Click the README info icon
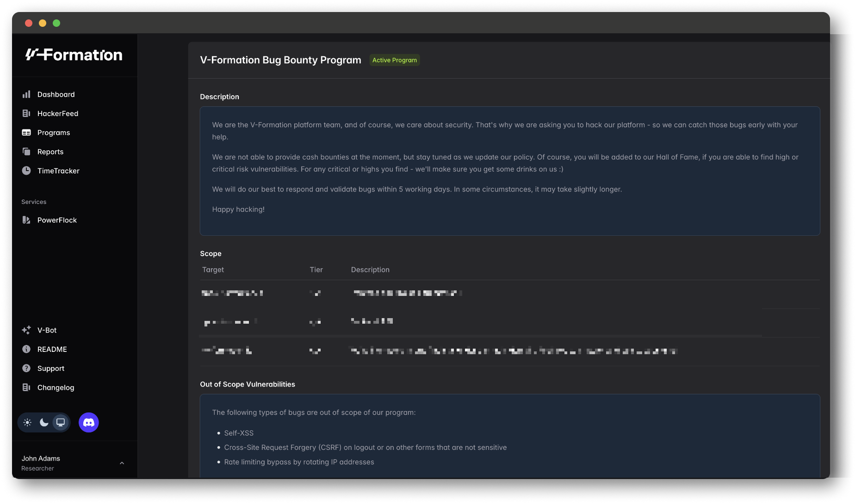The width and height of the screenshot is (855, 504). [26, 349]
